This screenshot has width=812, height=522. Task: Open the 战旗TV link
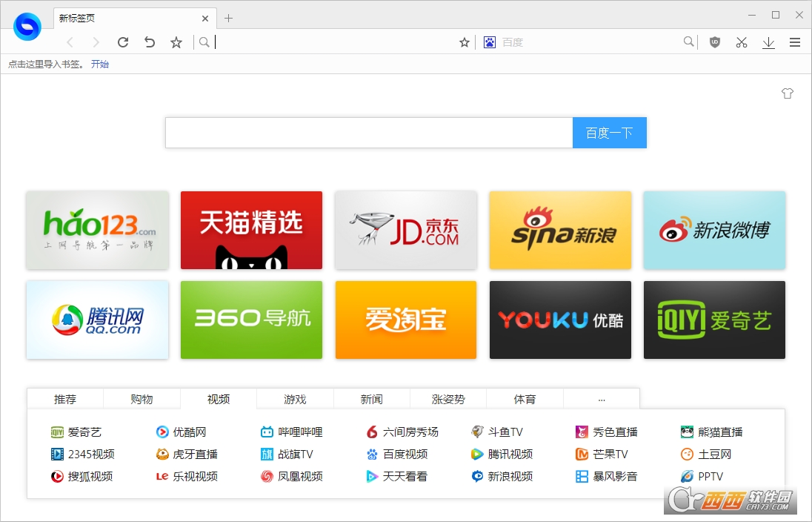click(x=287, y=454)
